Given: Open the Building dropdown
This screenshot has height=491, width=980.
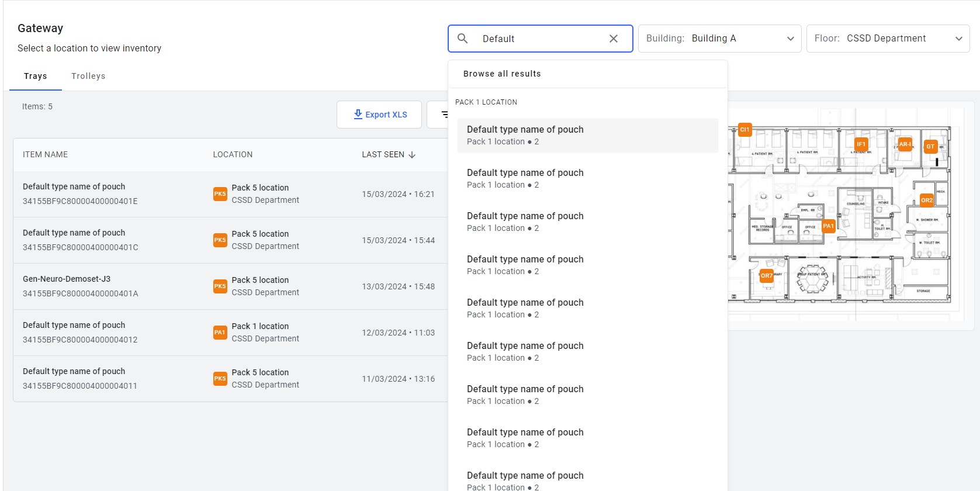Looking at the screenshot, I should coord(719,39).
